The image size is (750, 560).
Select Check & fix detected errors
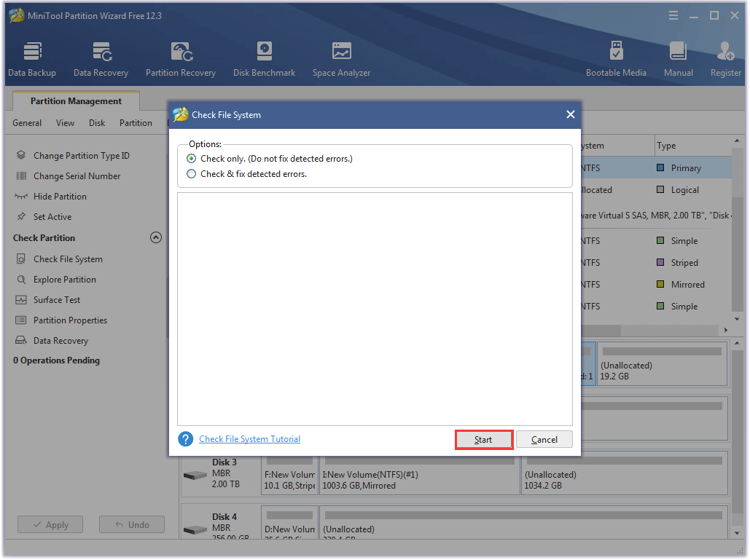pos(191,174)
